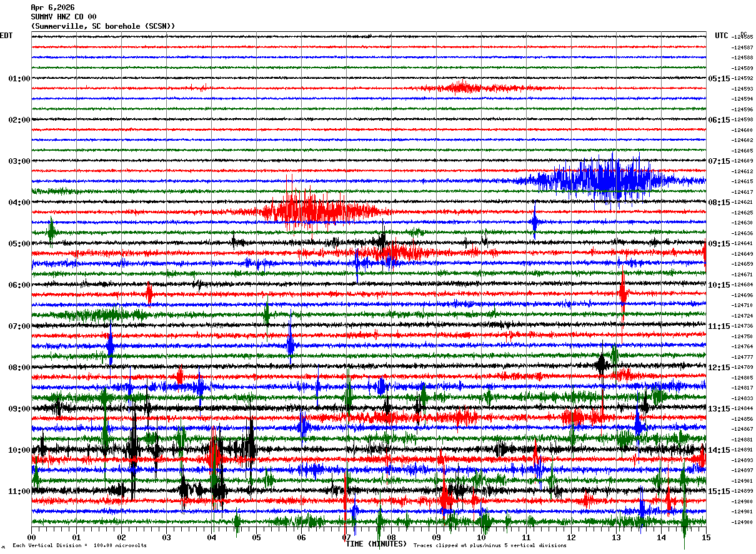Image resolution: width=756 pixels, height=554 pixels.
Task: Click the "05:15" UTC time label
Action: 719,79
